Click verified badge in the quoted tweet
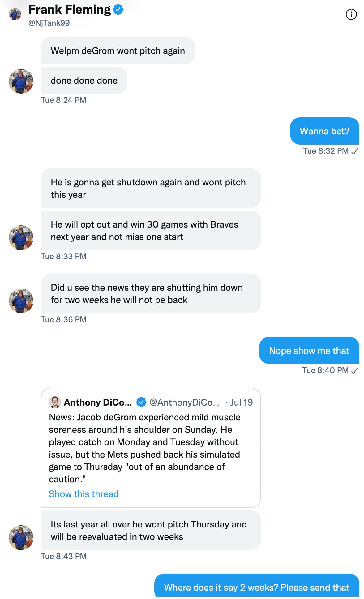This screenshot has height=599, width=364. 141,402
